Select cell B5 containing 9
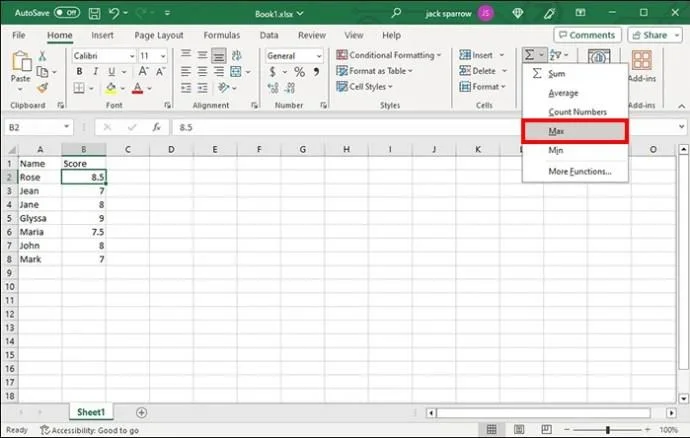The width and height of the screenshot is (690, 438). 83,217
